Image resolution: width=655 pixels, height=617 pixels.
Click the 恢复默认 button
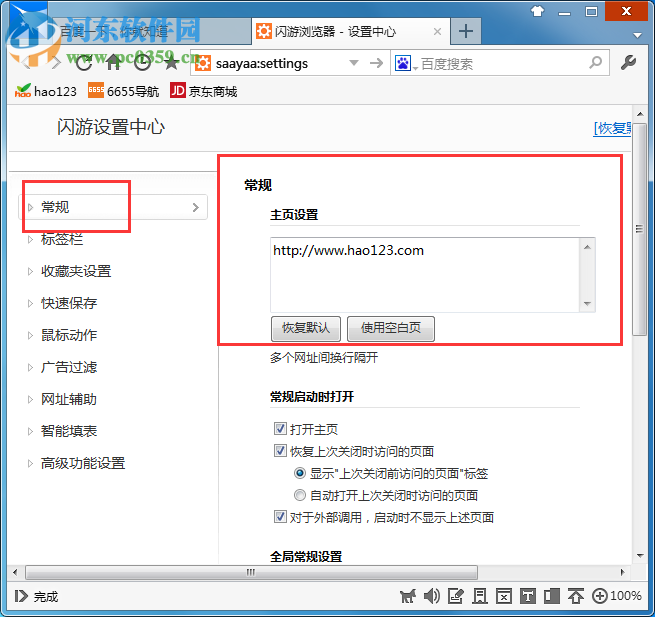(x=306, y=328)
